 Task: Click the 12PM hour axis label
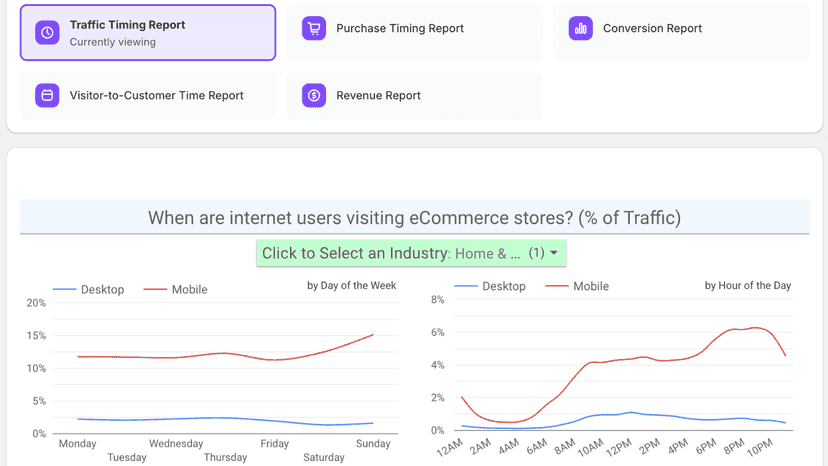click(x=619, y=447)
